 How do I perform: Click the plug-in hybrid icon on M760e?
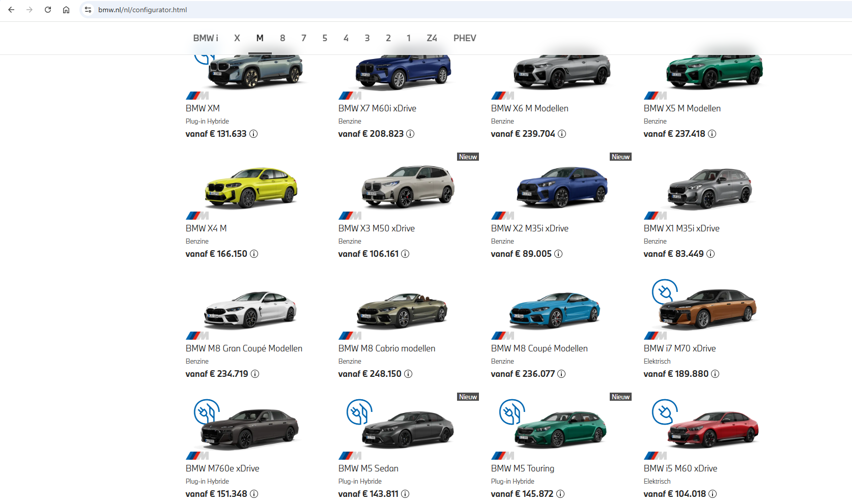click(x=207, y=412)
